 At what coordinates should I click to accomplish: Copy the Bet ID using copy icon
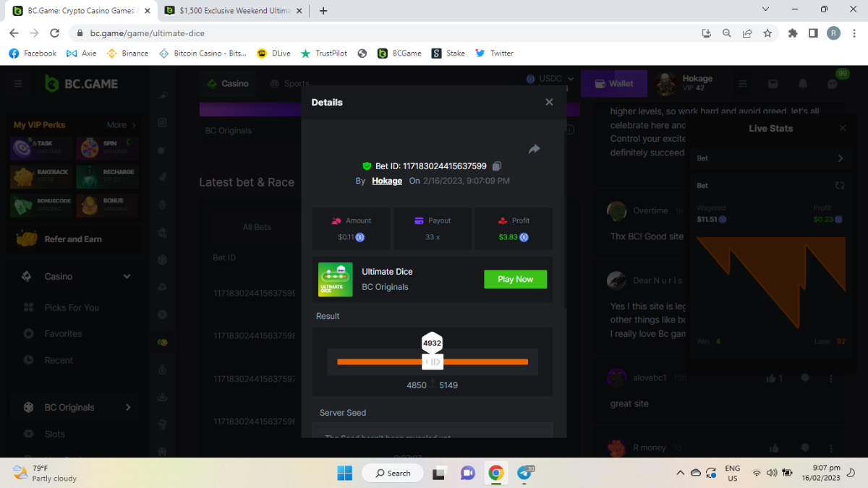pos(497,166)
